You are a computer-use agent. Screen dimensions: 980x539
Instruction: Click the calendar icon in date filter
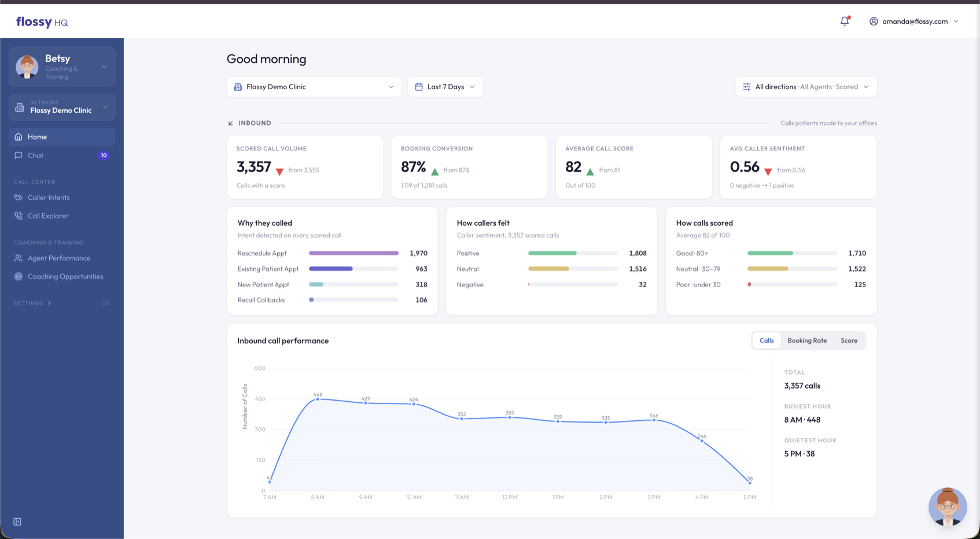coord(419,87)
